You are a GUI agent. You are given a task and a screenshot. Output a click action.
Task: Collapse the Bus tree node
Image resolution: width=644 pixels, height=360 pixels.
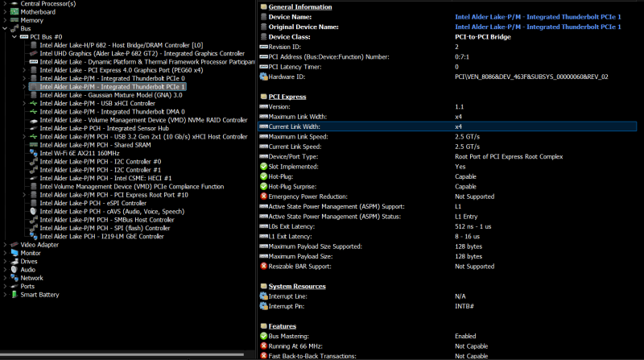(5, 28)
